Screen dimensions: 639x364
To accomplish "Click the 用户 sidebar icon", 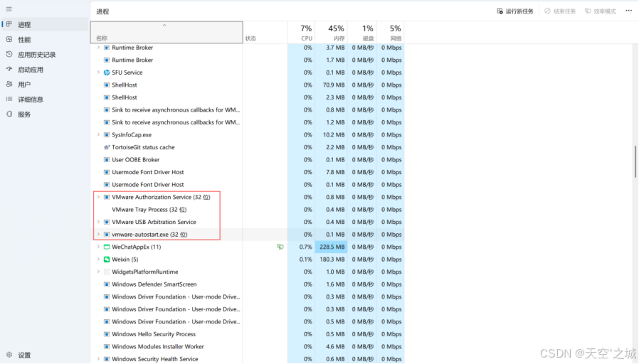I will pyautogui.click(x=9, y=85).
